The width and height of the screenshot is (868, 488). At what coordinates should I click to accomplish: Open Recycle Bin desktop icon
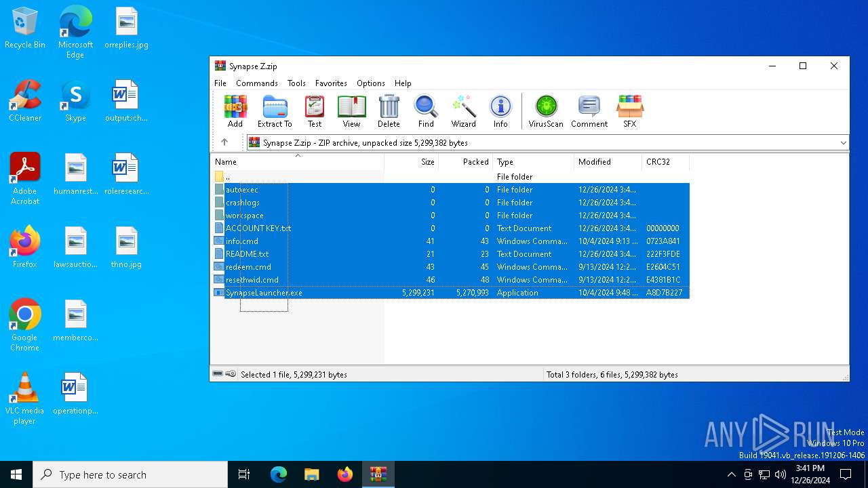25,28
